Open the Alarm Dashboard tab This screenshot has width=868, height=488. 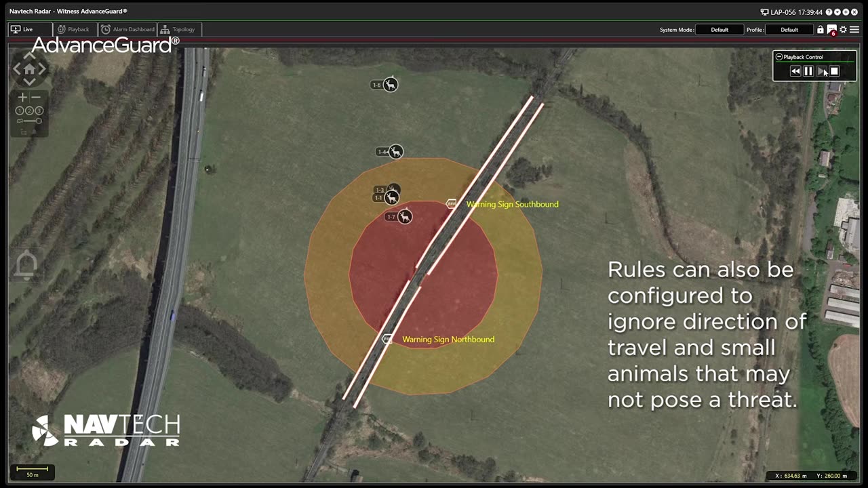coord(127,29)
